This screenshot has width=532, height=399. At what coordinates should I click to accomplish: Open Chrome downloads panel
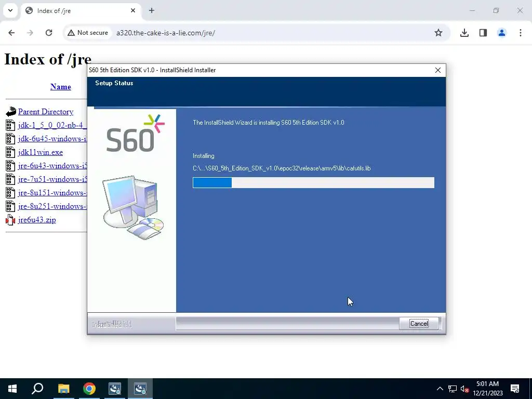point(464,33)
